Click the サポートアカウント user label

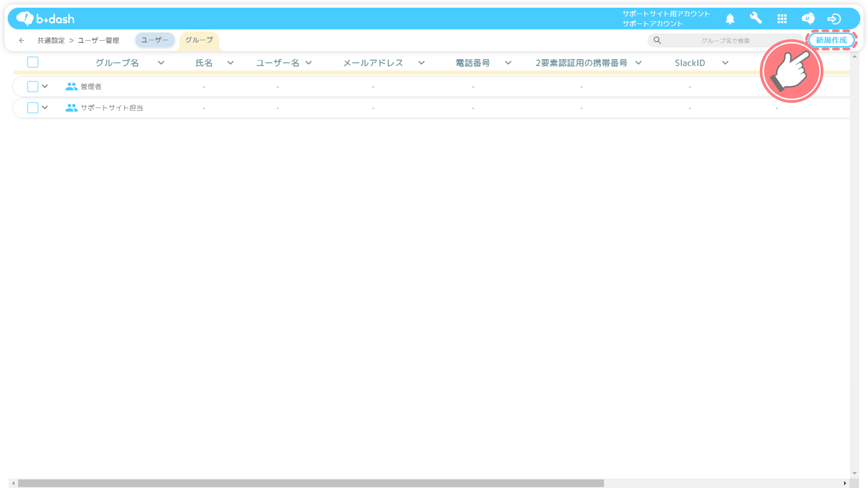653,24
